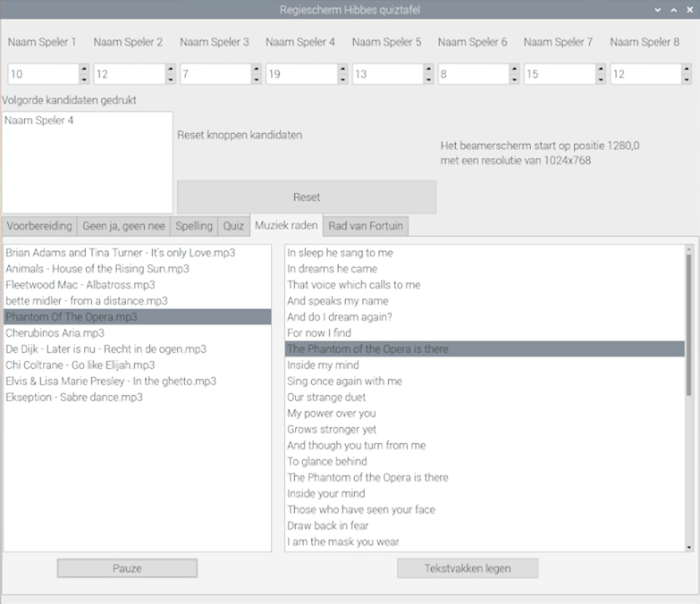Choose Ekseption - Sabre dance.mp3 track
The image size is (700, 604).
coord(74,398)
